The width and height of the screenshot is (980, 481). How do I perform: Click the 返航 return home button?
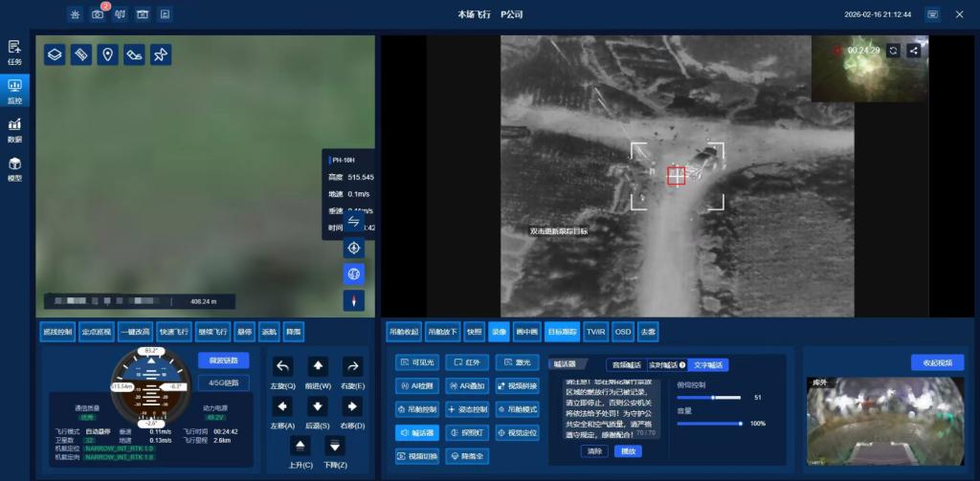(269, 332)
